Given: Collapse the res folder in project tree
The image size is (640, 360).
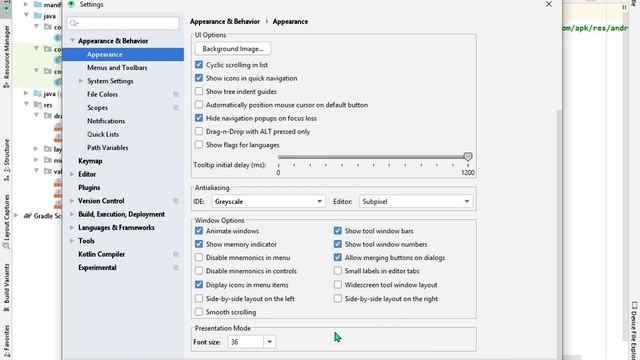Looking at the screenshot, I should pos(26,104).
